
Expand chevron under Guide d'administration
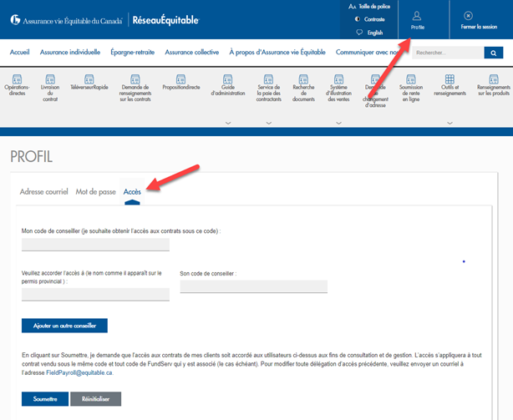tap(227, 122)
